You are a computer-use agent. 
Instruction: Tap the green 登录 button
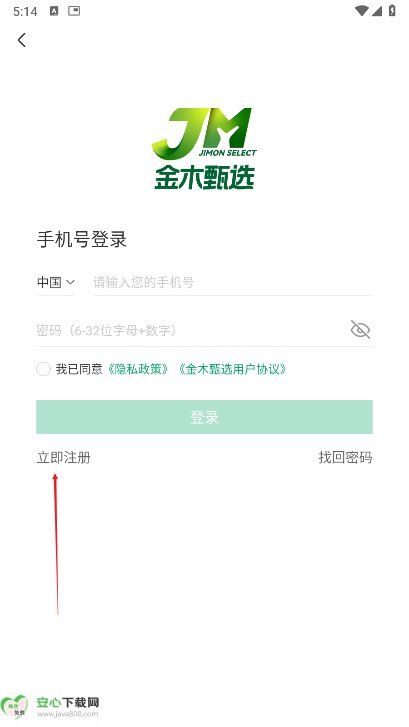pyautogui.click(x=204, y=417)
